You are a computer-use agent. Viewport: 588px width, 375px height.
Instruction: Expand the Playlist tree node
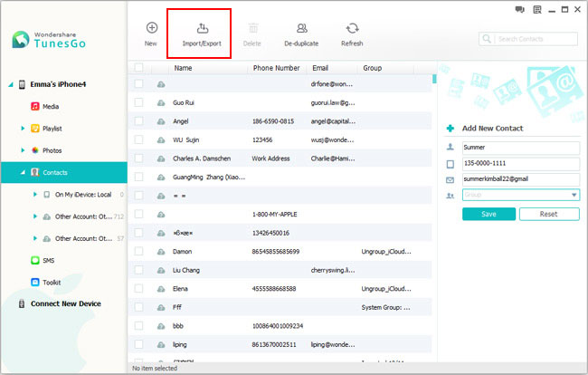click(x=23, y=129)
